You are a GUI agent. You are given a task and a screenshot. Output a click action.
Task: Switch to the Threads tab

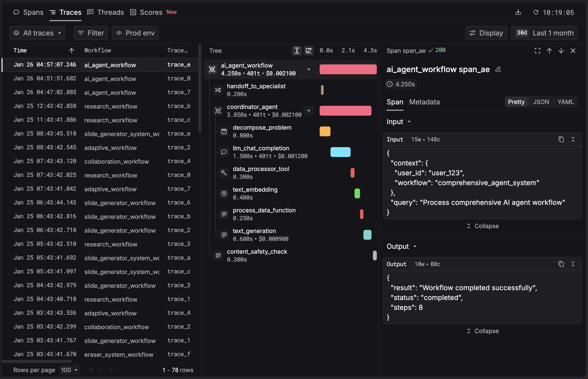tap(106, 12)
